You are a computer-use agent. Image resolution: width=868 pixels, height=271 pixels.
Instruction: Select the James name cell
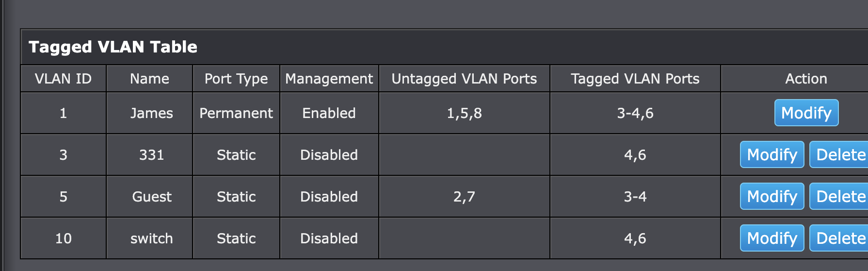(151, 113)
